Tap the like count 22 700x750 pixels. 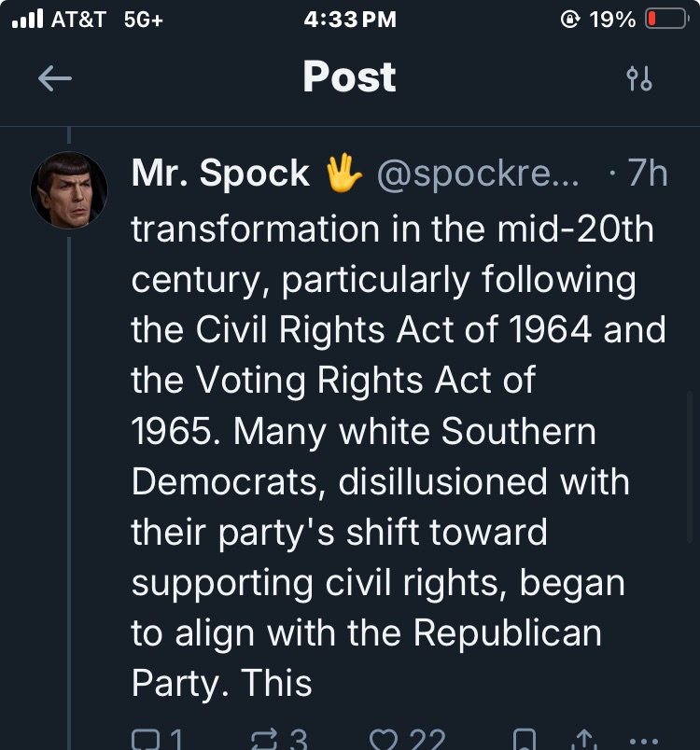[427, 742]
